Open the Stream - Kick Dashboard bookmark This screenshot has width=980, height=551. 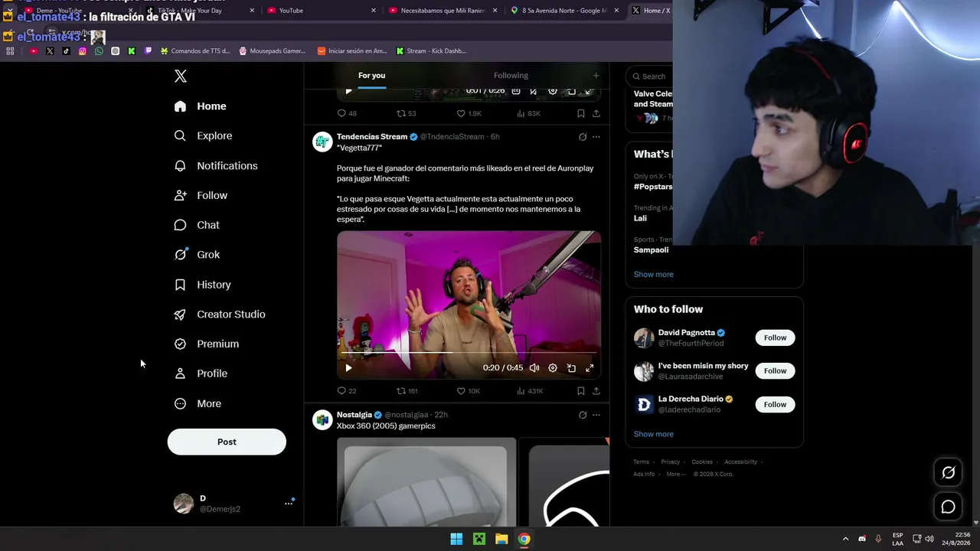(431, 51)
